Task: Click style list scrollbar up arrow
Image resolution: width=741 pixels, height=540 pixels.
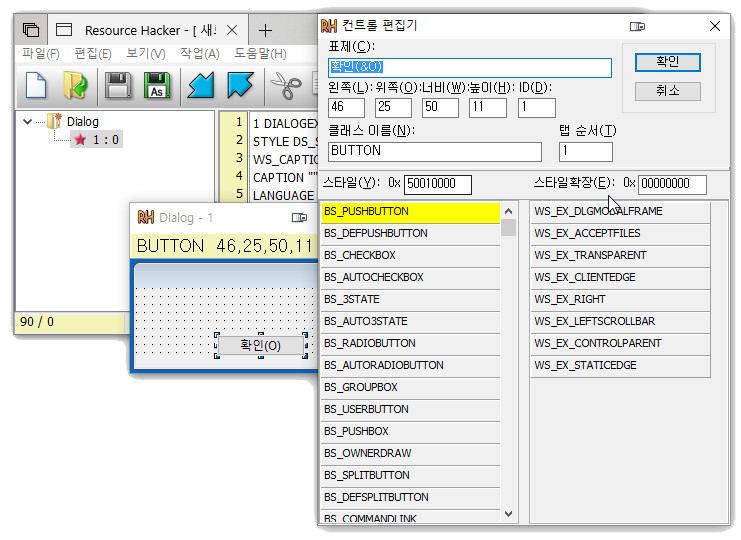Action: 508,211
